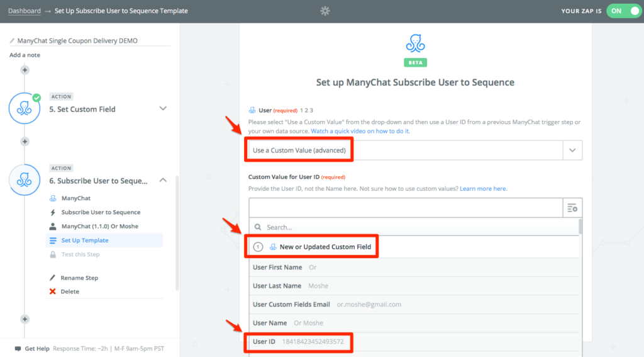Click Rename Step
This screenshot has width=644, height=357.
[79, 278]
